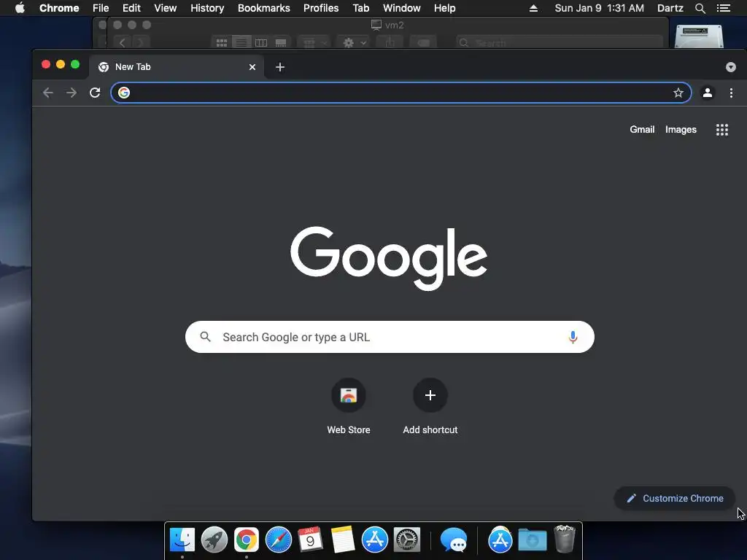The width and height of the screenshot is (747, 560).
Task: Open the App Store icon beside Calendar and Notes
Action: point(375,540)
